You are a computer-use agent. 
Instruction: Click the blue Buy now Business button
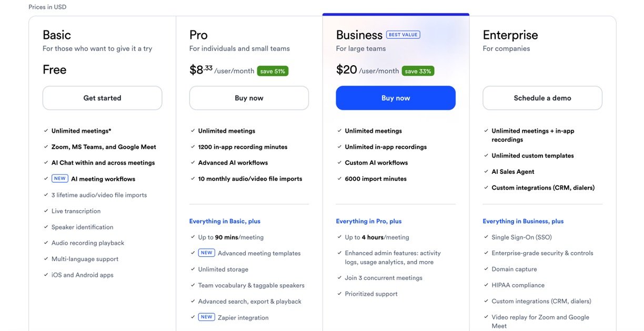(396, 98)
